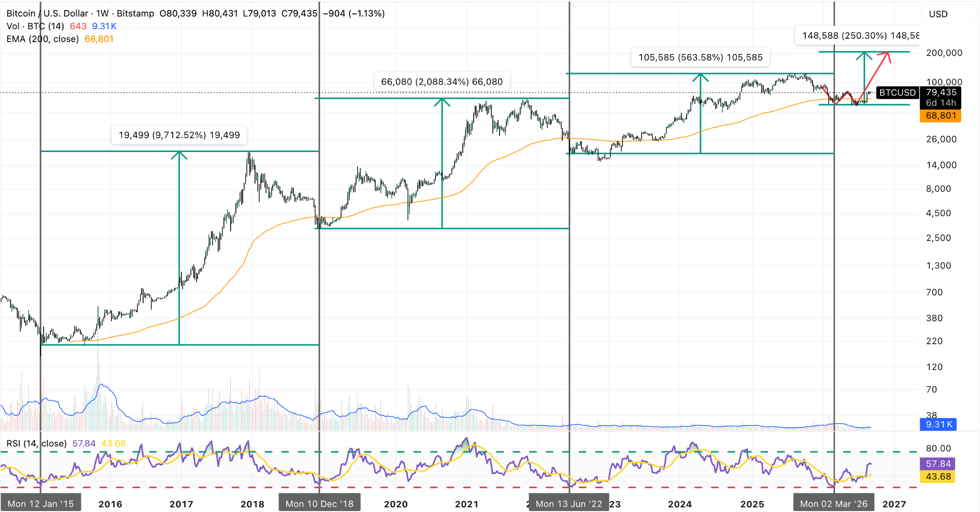Select the Vol · BTC (14) indicator legend
980x512 pixels.
point(35,26)
